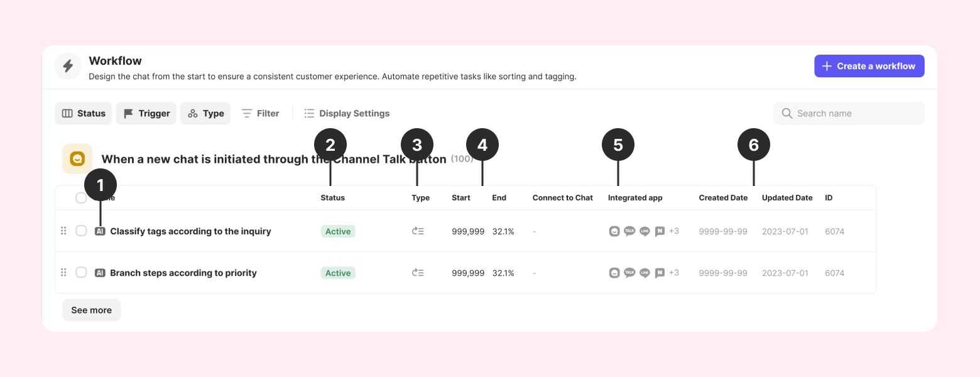
Task: Click the yellow Channel Talk trigger icon
Action: (77, 159)
